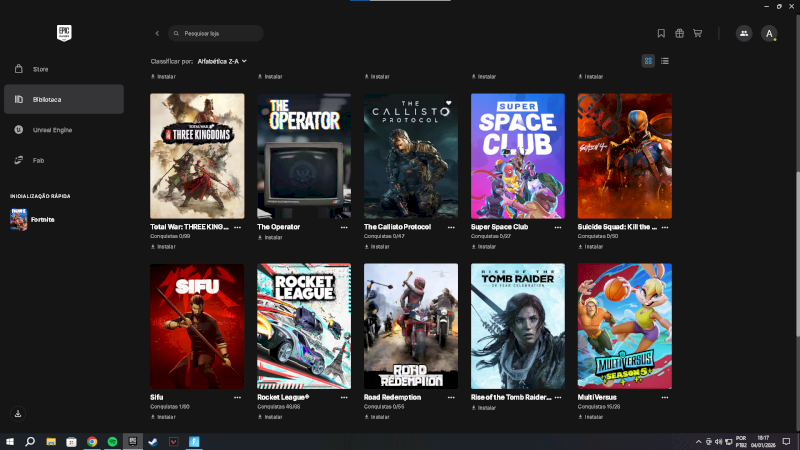Open the options menu for Sifu
Viewport: 800px width, 450px height.
237,397
